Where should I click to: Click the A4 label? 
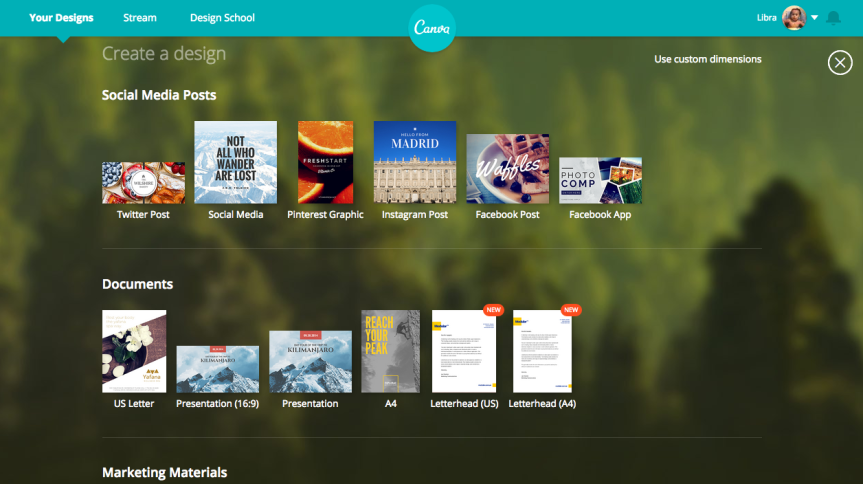(x=391, y=404)
